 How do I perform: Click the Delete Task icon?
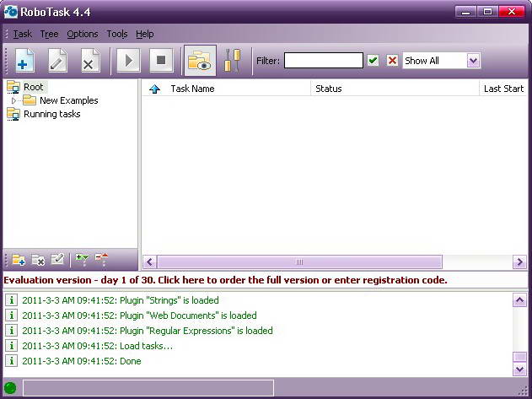90,61
